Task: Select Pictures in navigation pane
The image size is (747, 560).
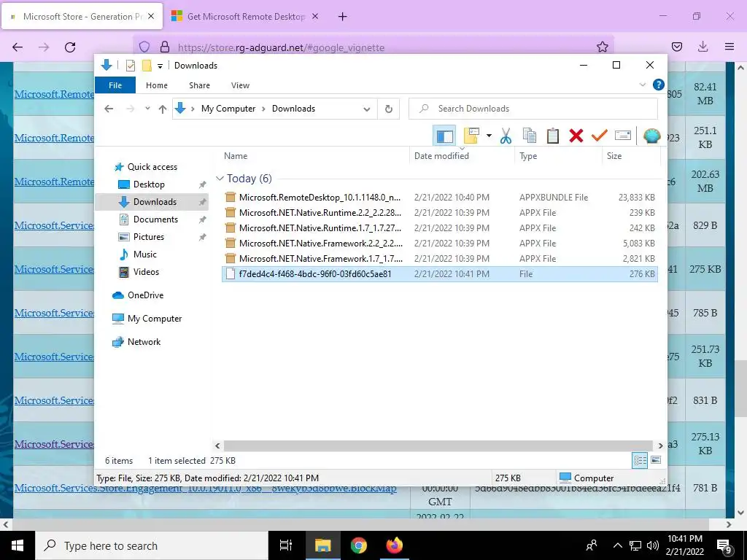Action: point(148,237)
